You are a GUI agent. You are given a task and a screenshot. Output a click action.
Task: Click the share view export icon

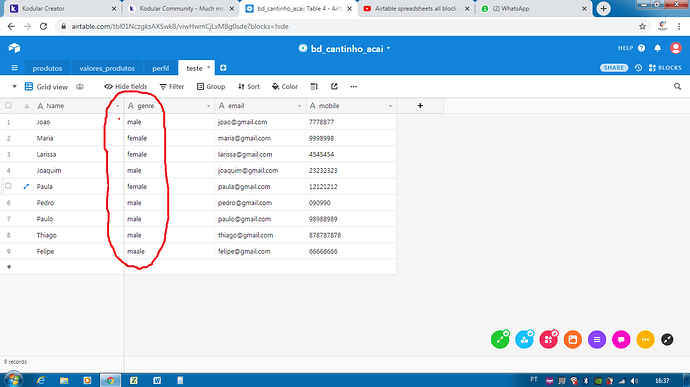click(x=334, y=87)
